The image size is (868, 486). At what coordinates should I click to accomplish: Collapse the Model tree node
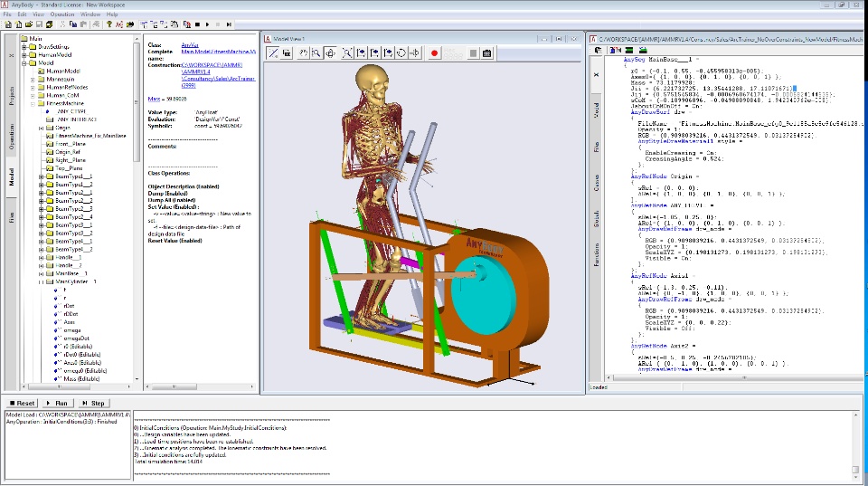(x=24, y=63)
